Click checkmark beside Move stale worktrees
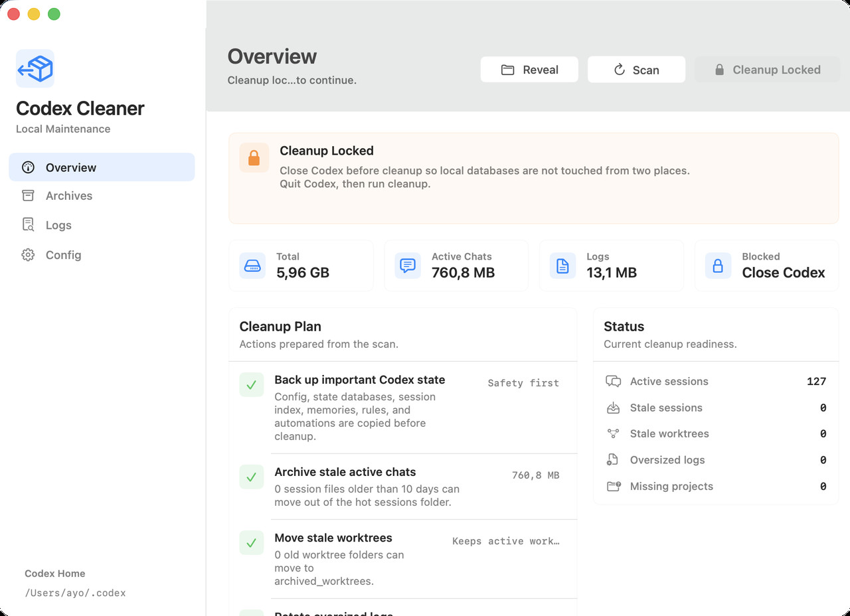 pyautogui.click(x=252, y=543)
